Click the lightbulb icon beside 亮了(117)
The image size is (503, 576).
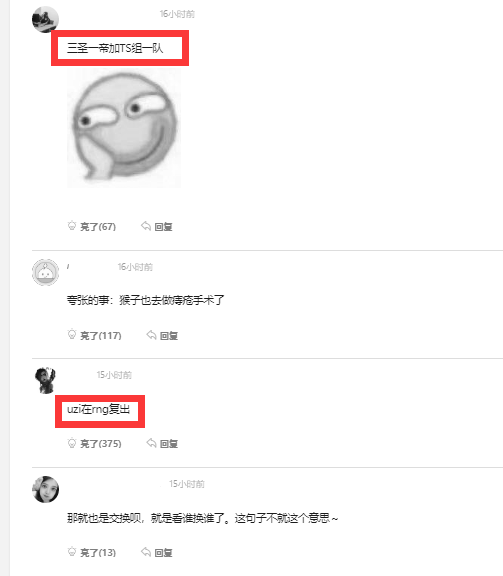(72, 334)
